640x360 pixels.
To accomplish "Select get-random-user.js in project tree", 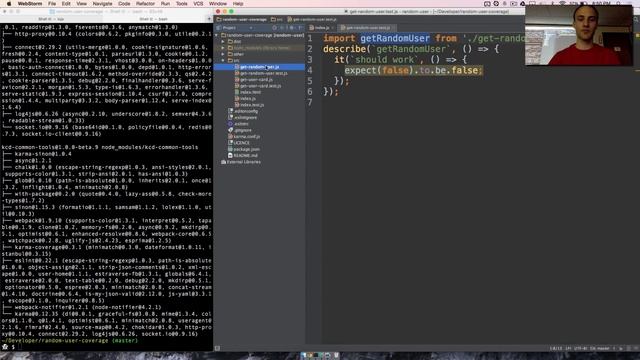I will [x=259, y=67].
